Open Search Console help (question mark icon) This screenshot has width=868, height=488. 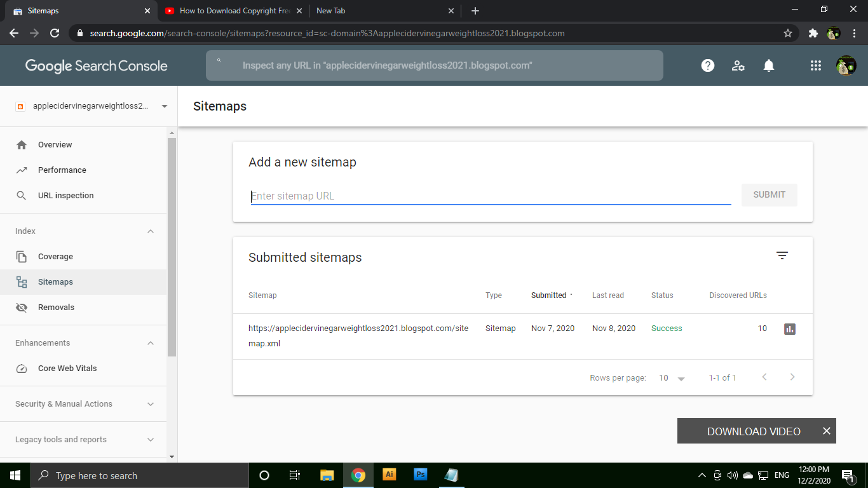click(707, 65)
